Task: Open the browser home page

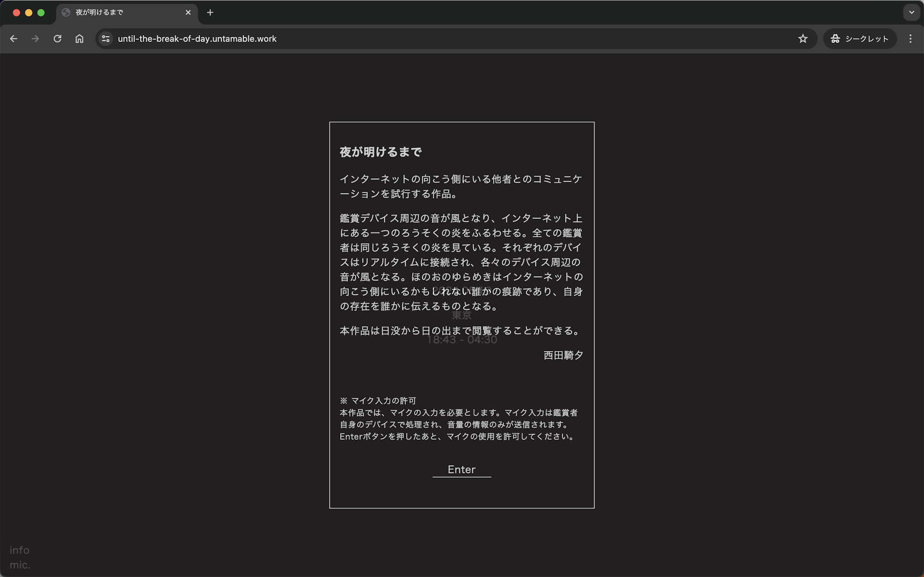Action: [x=79, y=39]
